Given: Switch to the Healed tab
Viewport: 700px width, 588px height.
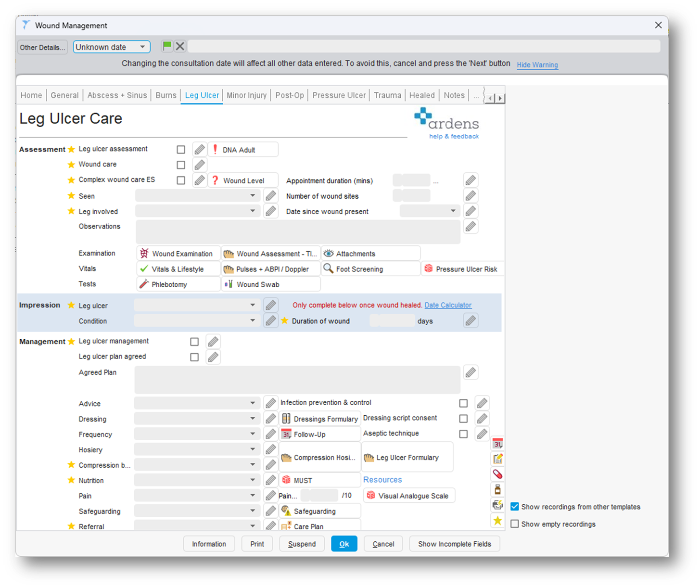Looking at the screenshot, I should pos(422,95).
